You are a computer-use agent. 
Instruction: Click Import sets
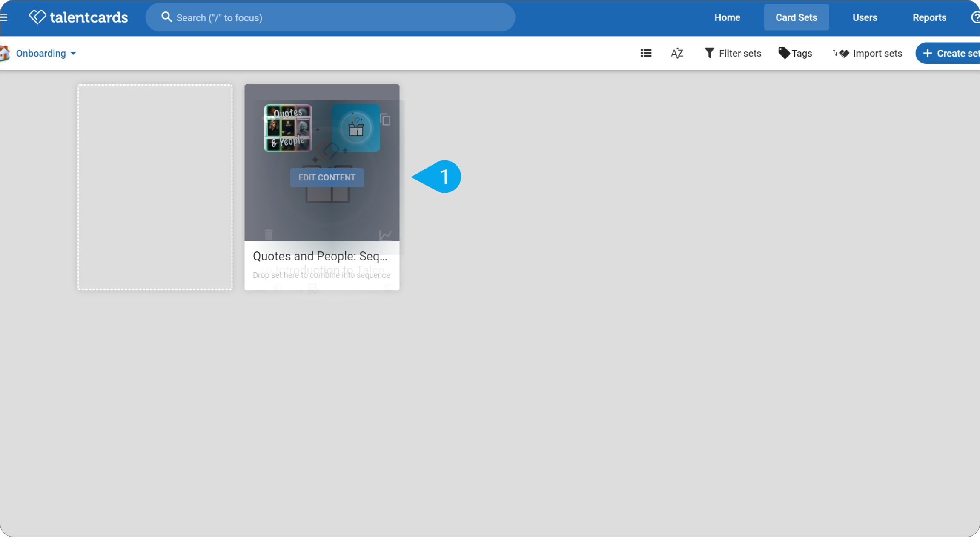pos(867,53)
